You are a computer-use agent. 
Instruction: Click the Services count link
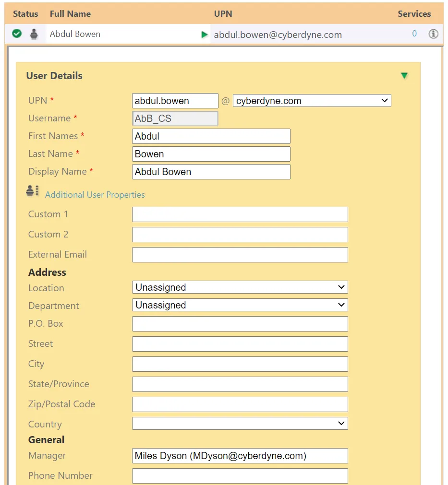pyautogui.click(x=414, y=34)
